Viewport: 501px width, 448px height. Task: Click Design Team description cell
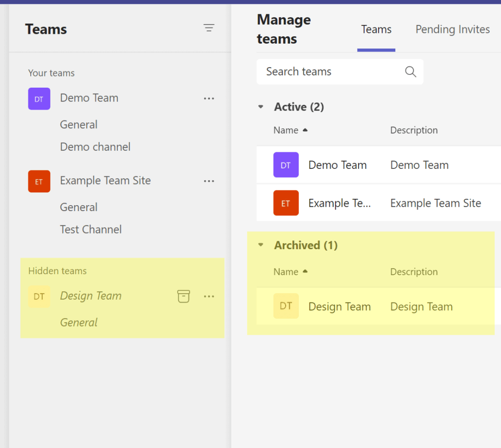421,307
